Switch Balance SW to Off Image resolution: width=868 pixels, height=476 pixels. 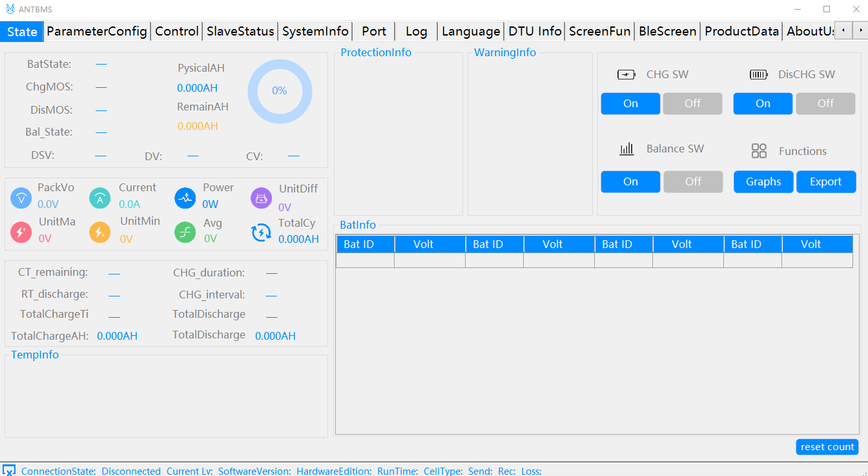click(x=693, y=181)
